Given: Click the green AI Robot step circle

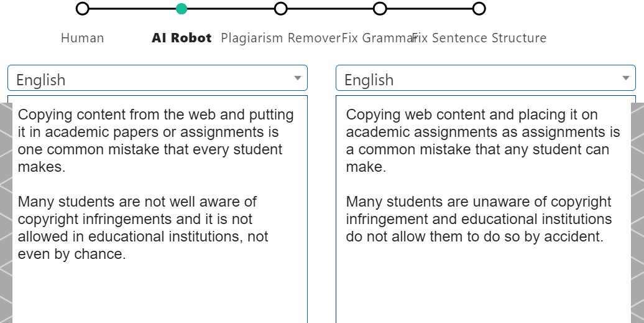Looking at the screenshot, I should pyautogui.click(x=182, y=9).
